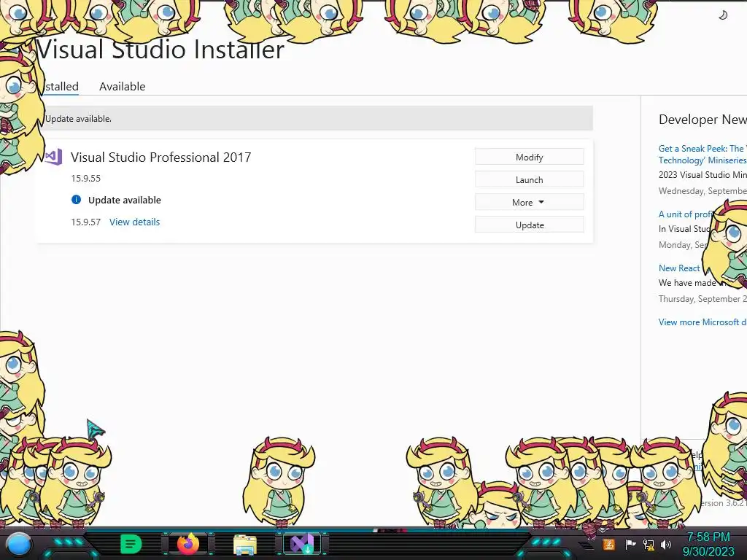Click the network status tray icon
The height and width of the screenshot is (560, 747).
pos(649,544)
